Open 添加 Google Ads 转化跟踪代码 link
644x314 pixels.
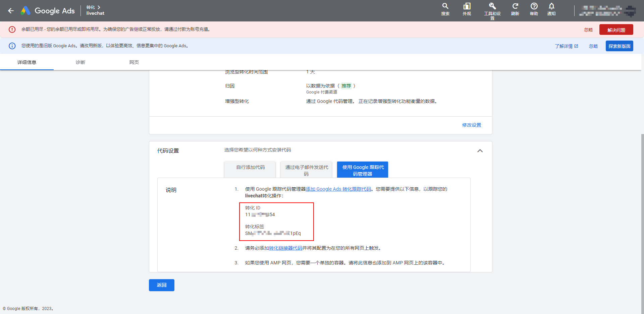(338, 189)
